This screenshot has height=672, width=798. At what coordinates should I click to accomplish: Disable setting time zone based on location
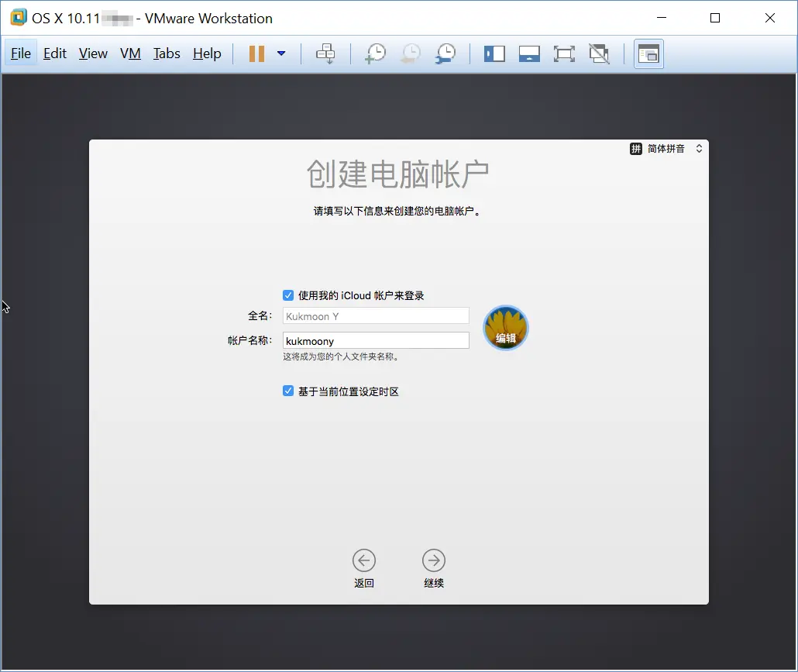coord(287,391)
